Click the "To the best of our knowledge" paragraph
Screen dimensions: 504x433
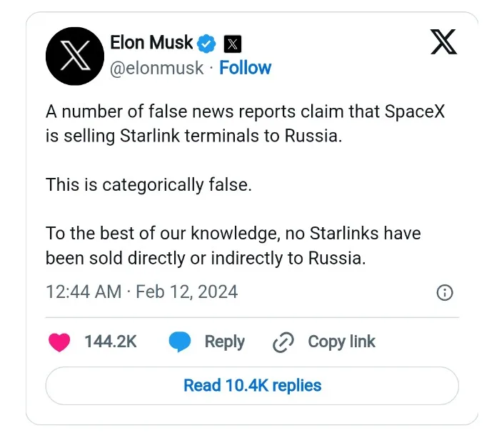point(233,246)
